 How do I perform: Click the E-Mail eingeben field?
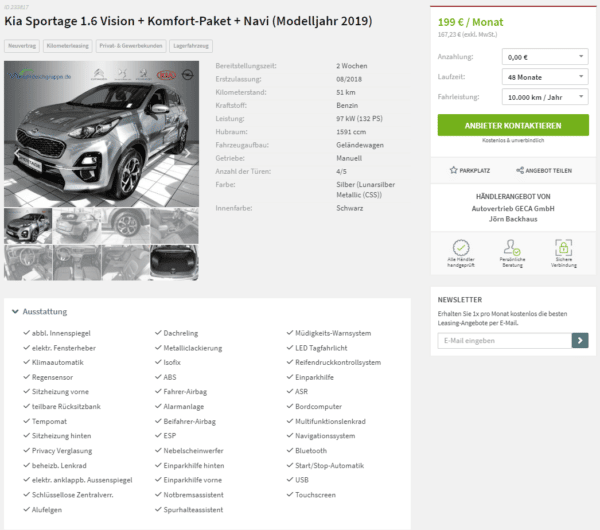point(505,340)
